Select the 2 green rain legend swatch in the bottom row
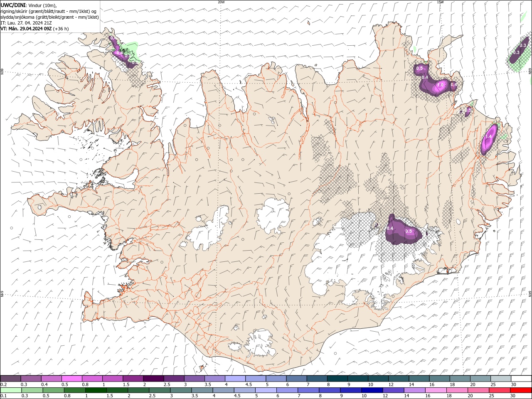Viewport: 532px width, 399px height. (138, 390)
